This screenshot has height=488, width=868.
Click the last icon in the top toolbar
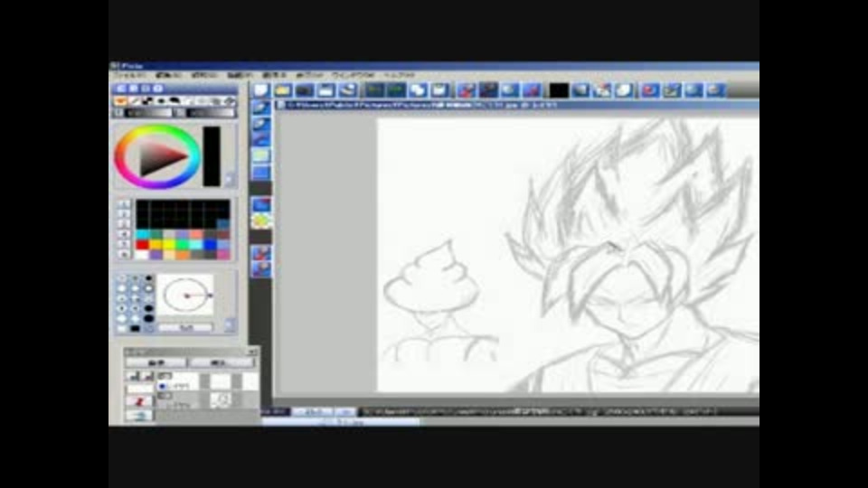[x=716, y=90]
